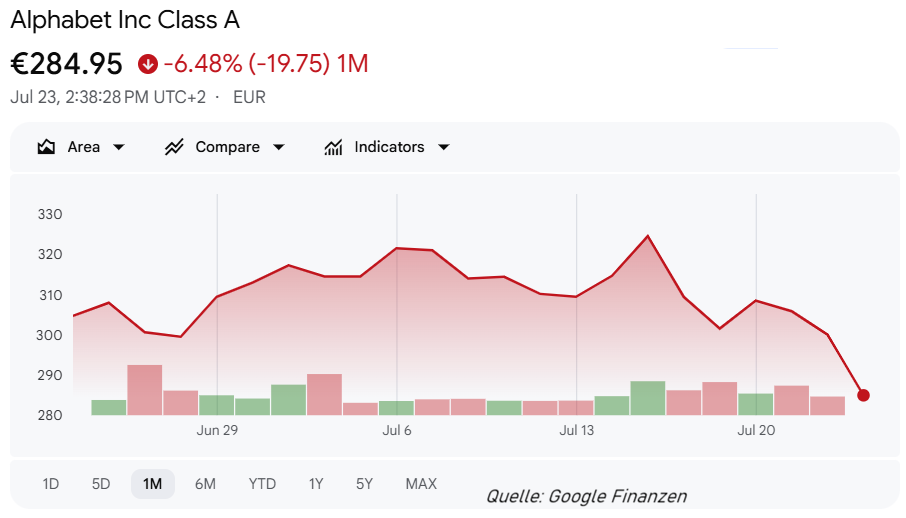Expand the Area dropdown arrow

pyautogui.click(x=118, y=147)
